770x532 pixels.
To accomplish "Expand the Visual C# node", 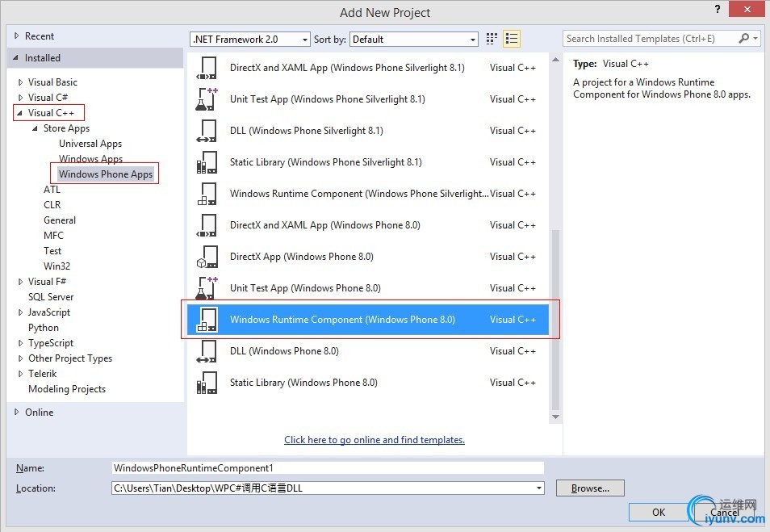I will pos(20,97).
